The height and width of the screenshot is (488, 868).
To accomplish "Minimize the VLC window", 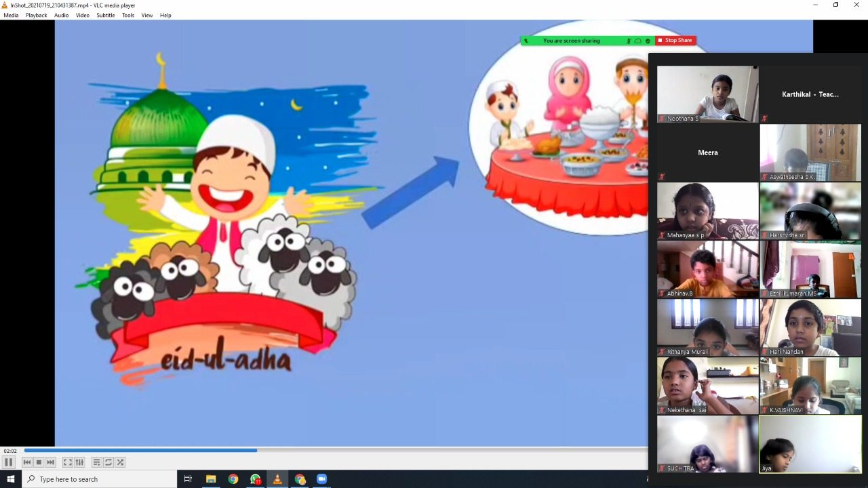I will click(816, 5).
